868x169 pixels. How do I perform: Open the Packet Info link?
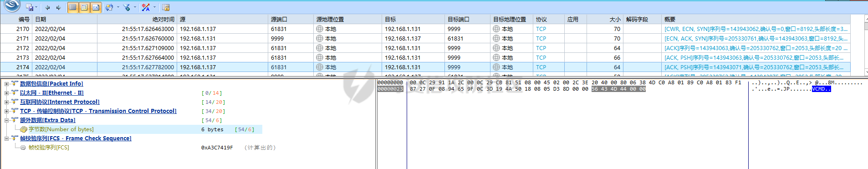click(51, 84)
